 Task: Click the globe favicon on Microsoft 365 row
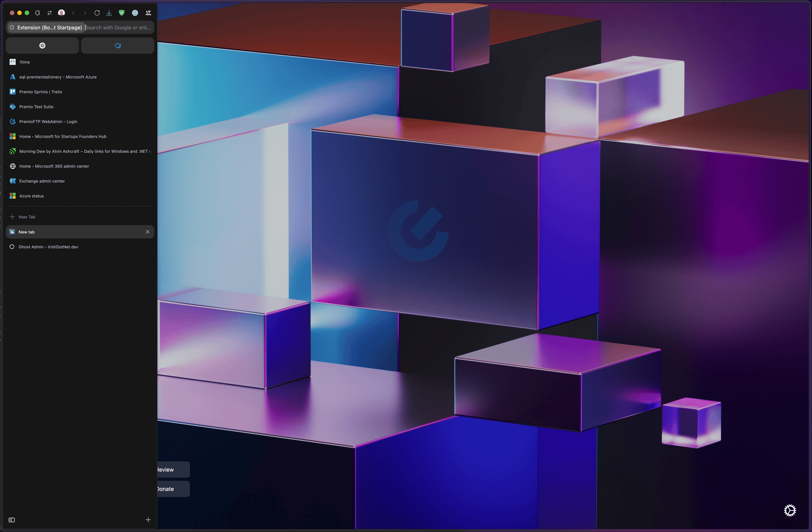13,166
